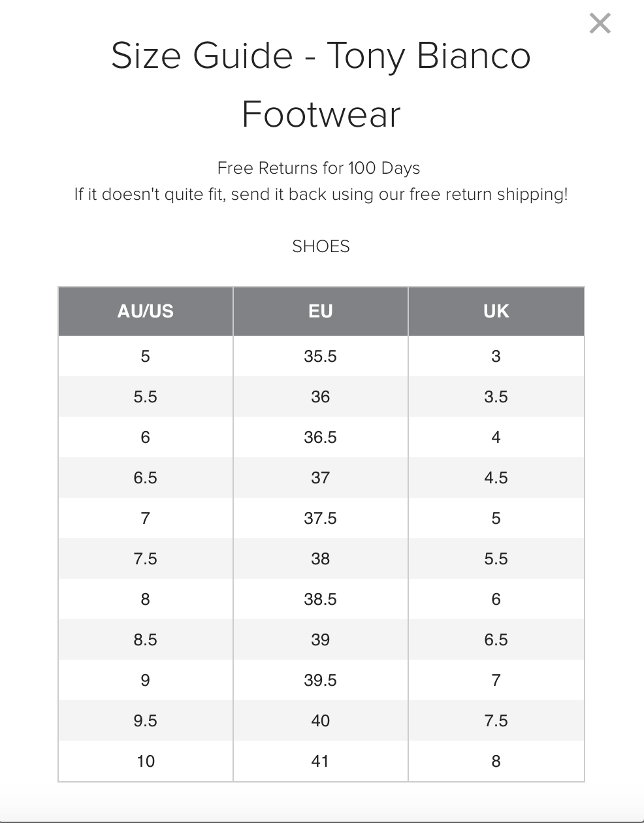The width and height of the screenshot is (644, 823).
Task: Select AU/US size 5 cell
Action: coord(146,356)
